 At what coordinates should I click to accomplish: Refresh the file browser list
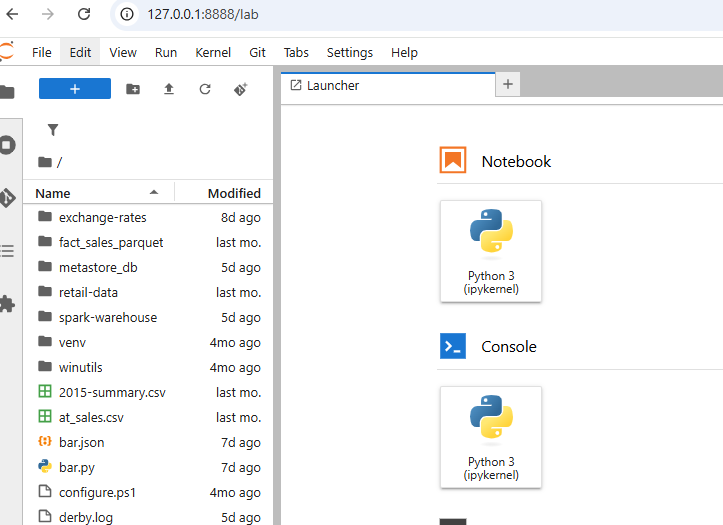pyautogui.click(x=205, y=89)
